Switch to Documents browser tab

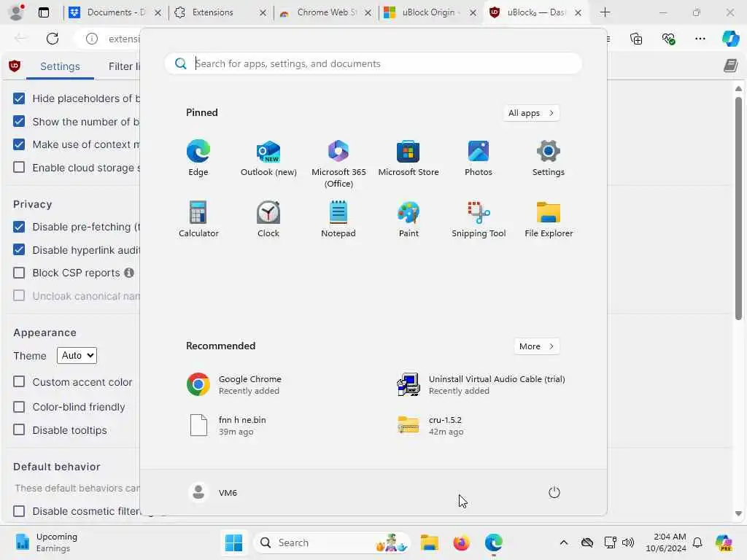115,12
